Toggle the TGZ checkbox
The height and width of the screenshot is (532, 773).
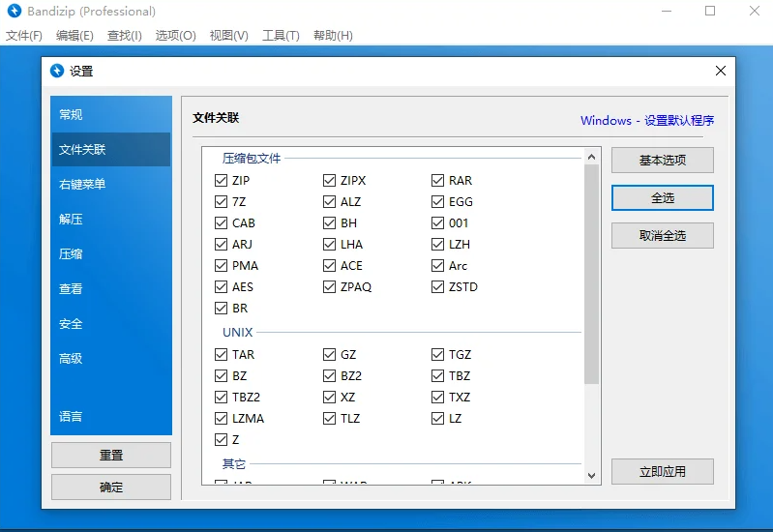pos(437,354)
